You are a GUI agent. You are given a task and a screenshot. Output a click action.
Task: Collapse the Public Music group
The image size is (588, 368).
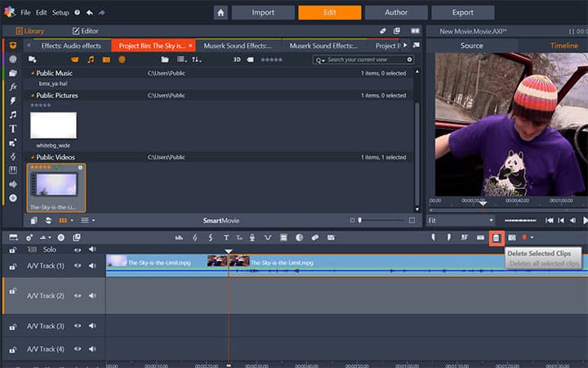33,74
